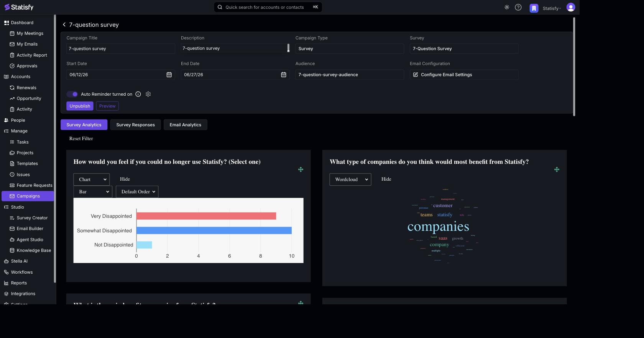Collapse Manage section in sidebar
The width and height of the screenshot is (644, 338).
pos(19,131)
